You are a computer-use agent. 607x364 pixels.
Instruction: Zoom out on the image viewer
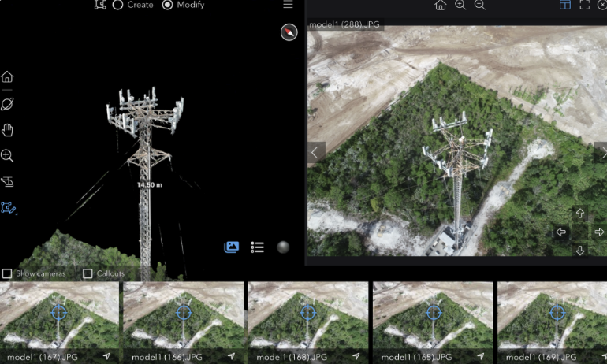(x=479, y=5)
